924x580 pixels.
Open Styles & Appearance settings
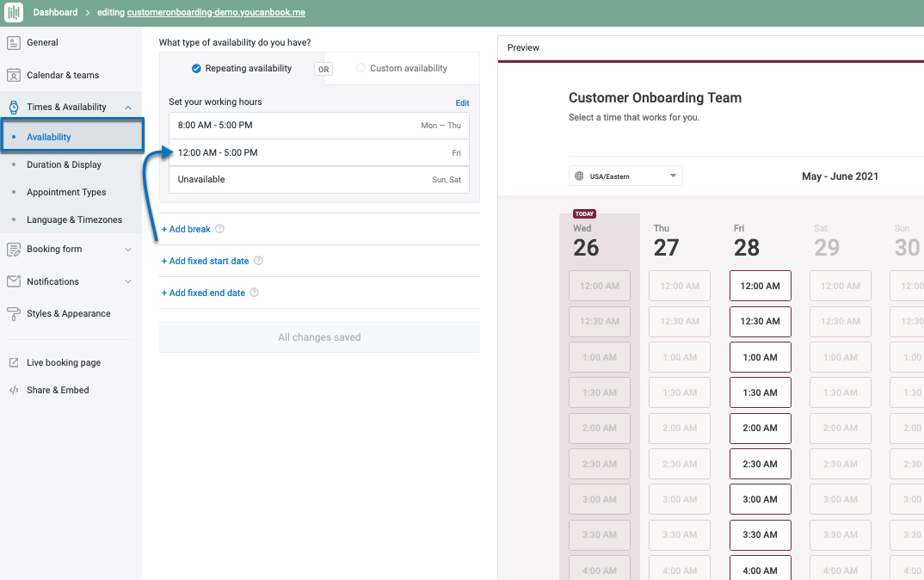point(68,313)
